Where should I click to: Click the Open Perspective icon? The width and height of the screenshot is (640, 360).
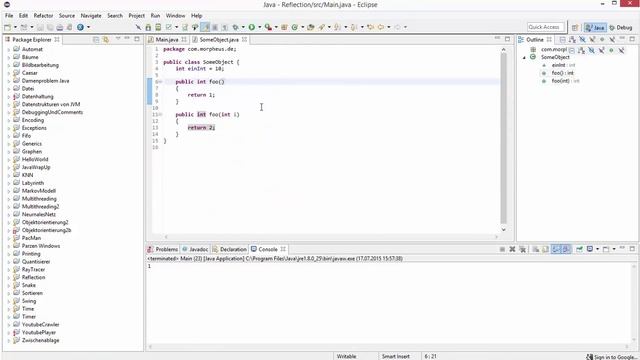coord(575,27)
